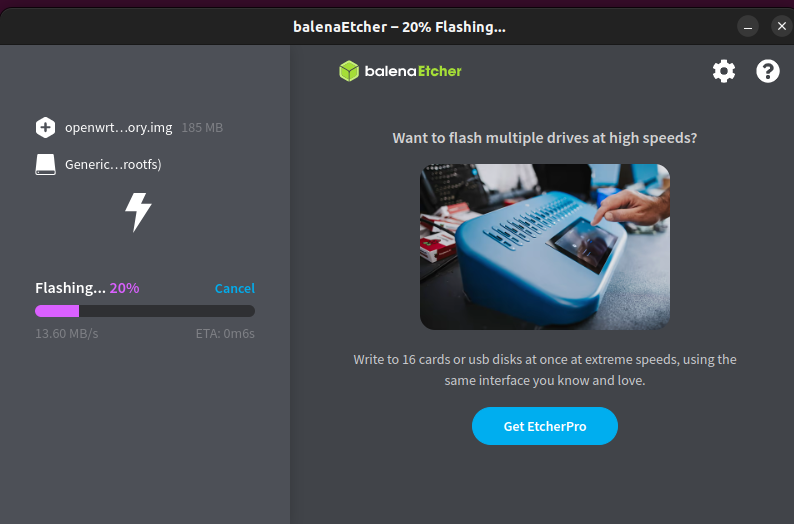Click the 185 MB size label
Screen dimensions: 794x524
coord(202,128)
